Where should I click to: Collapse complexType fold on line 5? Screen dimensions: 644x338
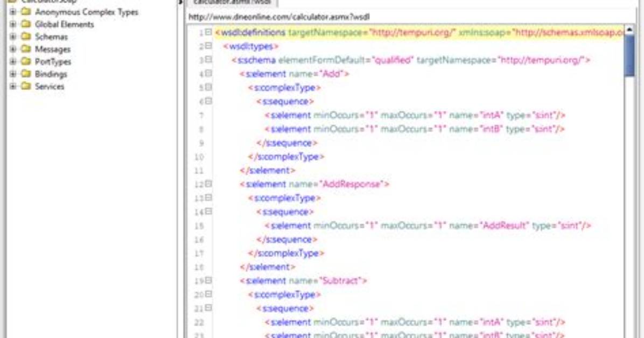[208, 87]
